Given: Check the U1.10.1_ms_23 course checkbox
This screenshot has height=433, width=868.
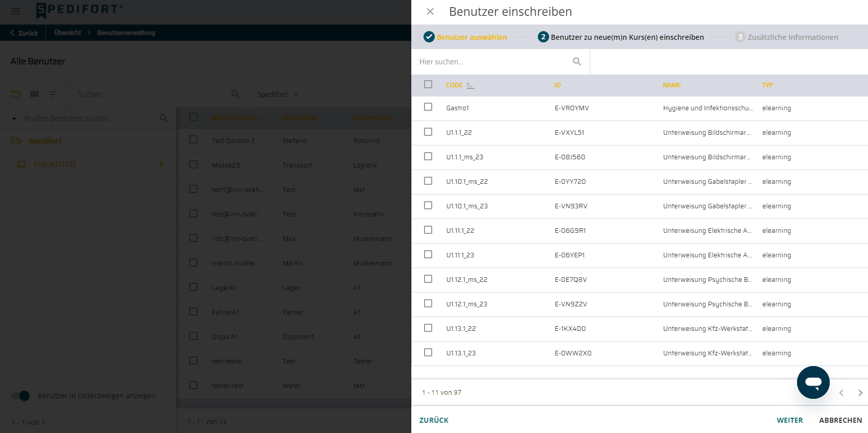Looking at the screenshot, I should [x=428, y=205].
